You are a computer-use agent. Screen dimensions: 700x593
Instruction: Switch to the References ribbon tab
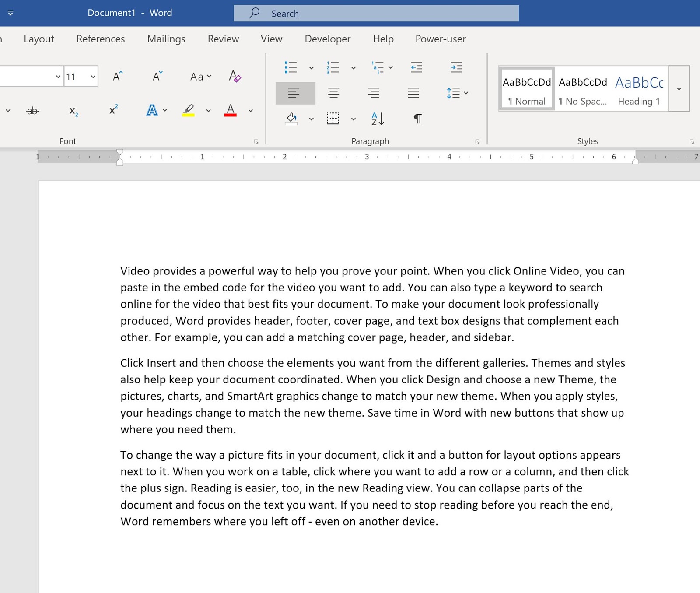coord(100,39)
